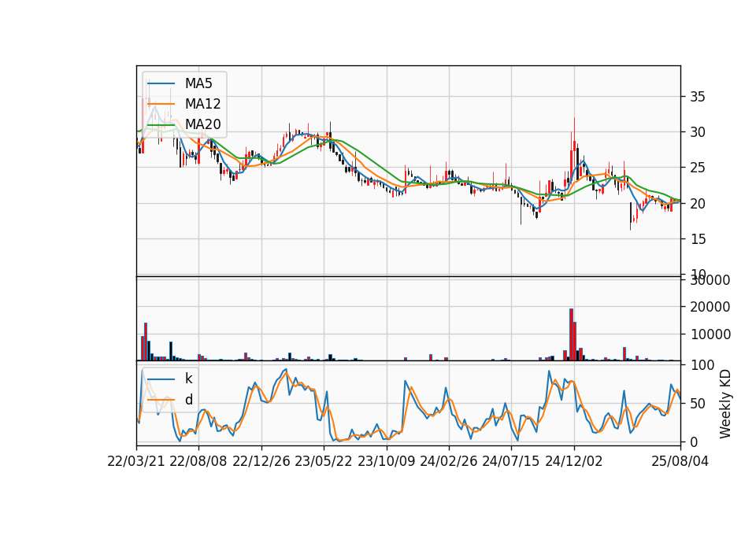
Task: Click the price axis value 25
Action: [x=698, y=168]
